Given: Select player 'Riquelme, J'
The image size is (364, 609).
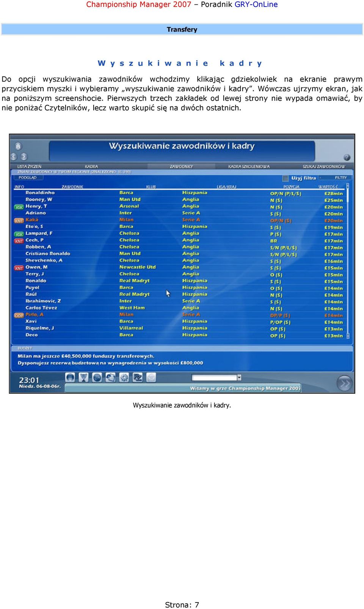Looking at the screenshot, I should [40, 328].
